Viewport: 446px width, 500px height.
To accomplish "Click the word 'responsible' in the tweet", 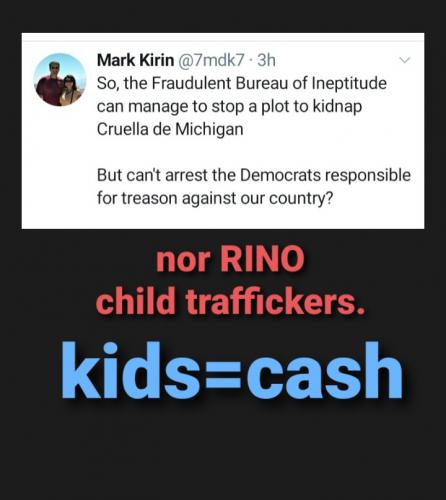I will tap(368, 175).
